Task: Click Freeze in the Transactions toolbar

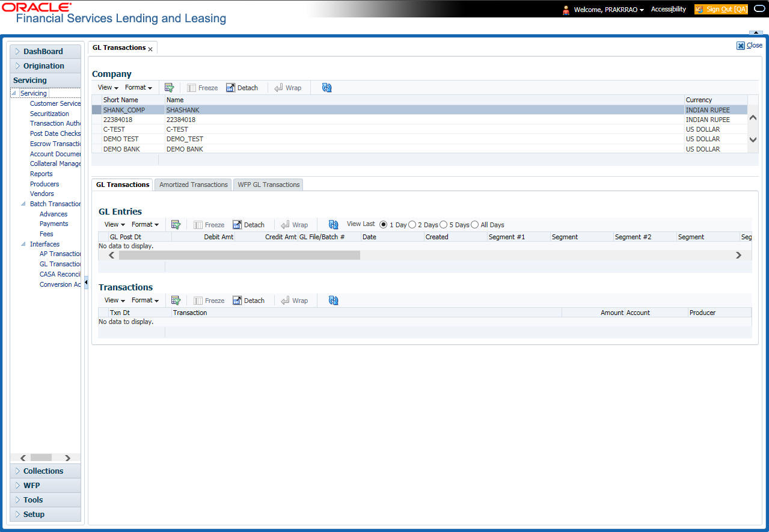Action: coord(209,301)
